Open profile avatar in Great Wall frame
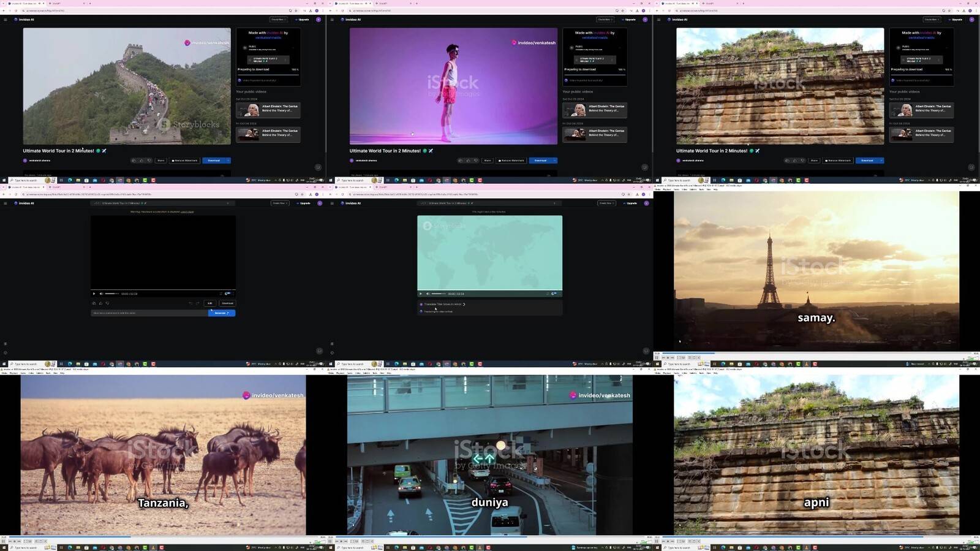980x551 pixels. [318, 20]
